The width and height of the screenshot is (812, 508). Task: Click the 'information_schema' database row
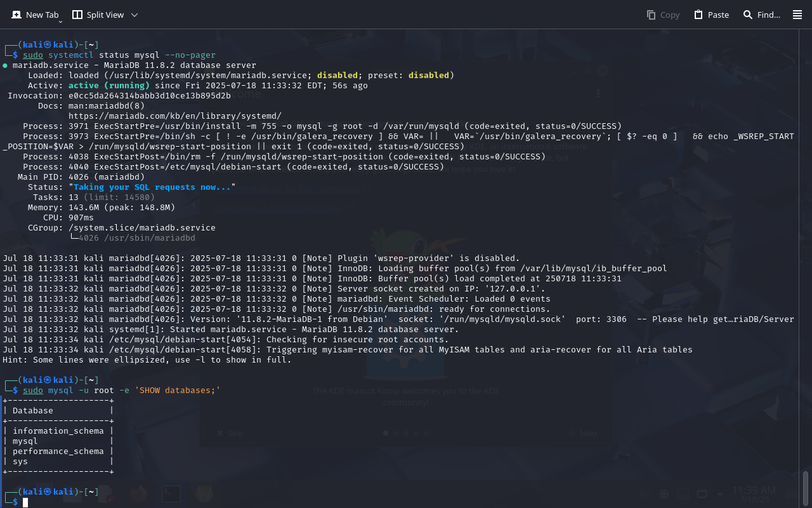[58, 431]
